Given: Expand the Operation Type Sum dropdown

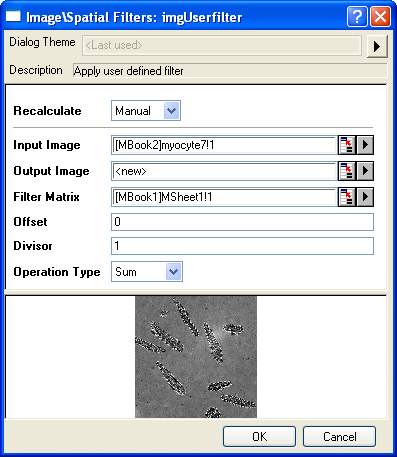Looking at the screenshot, I should (174, 272).
